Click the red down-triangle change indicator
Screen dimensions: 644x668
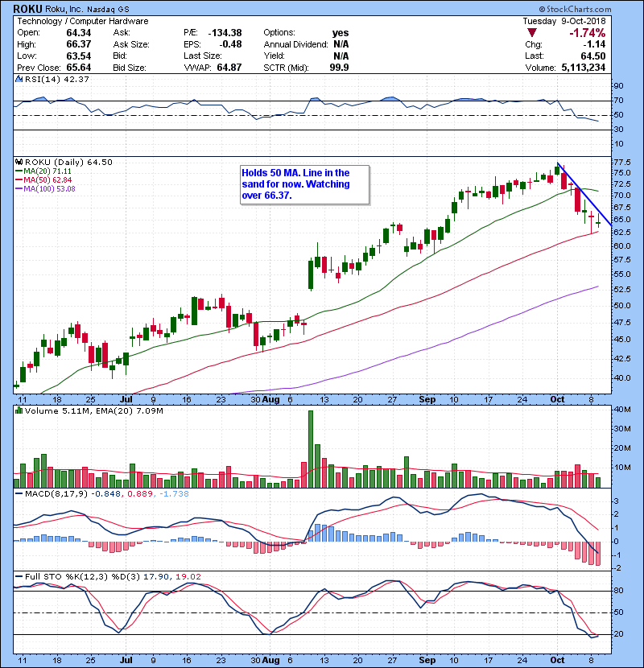[x=532, y=33]
